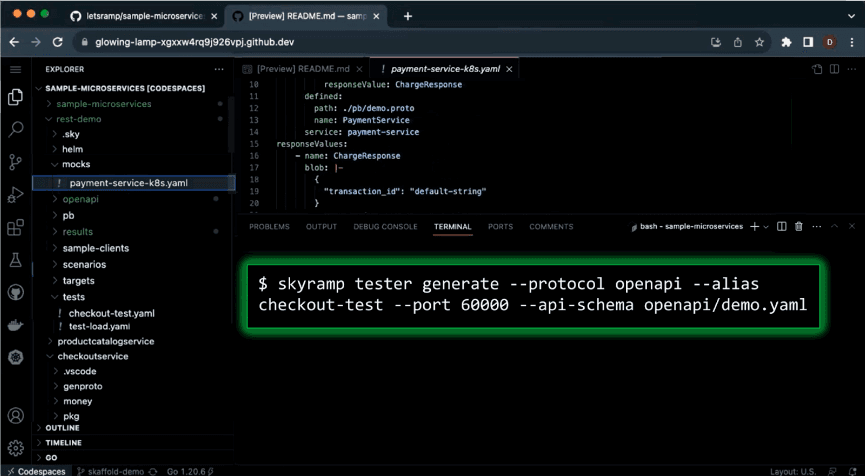Expand the OUTLINE section
The width and height of the screenshot is (865, 476).
point(62,428)
